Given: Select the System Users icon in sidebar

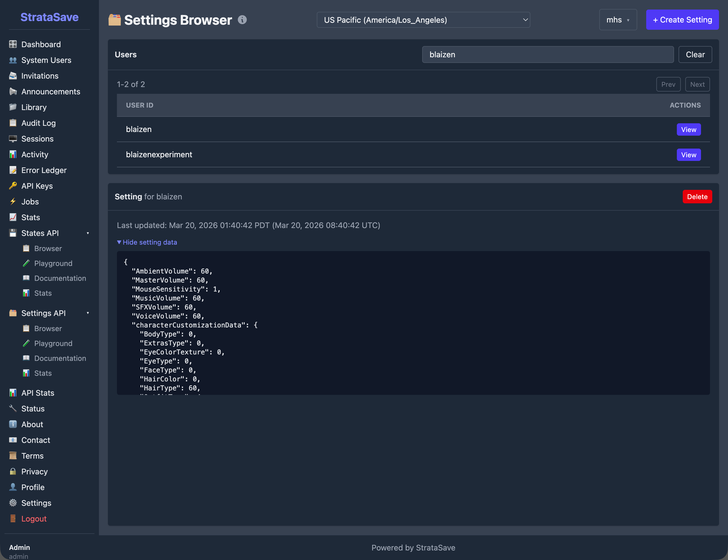Looking at the screenshot, I should (x=13, y=60).
